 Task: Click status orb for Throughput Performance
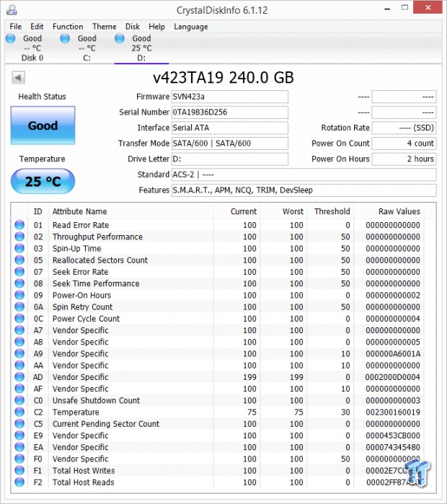(x=19, y=236)
